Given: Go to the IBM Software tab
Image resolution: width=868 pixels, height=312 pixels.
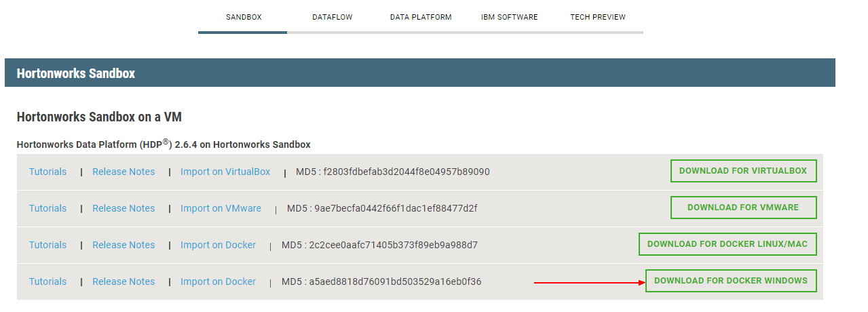Looking at the screenshot, I should coord(509,17).
